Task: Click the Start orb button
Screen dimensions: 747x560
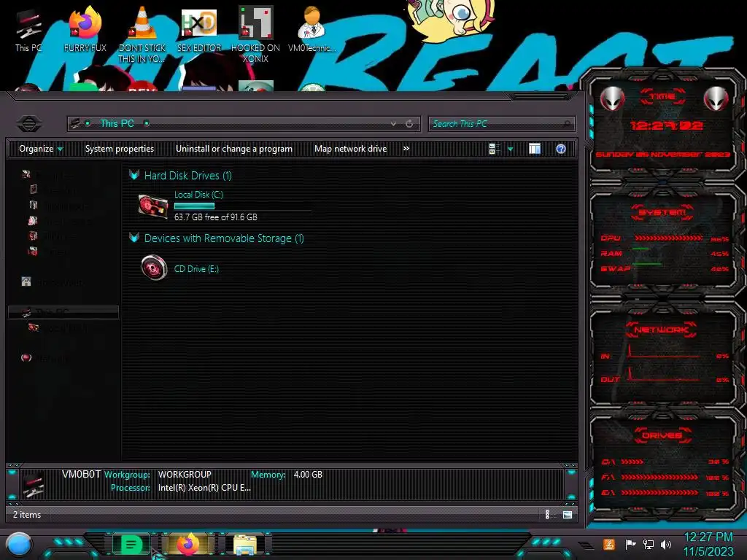Action: (x=19, y=544)
